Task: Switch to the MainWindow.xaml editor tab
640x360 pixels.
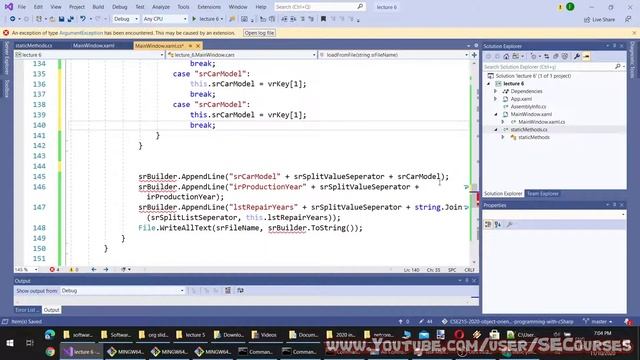Action: coord(94,46)
